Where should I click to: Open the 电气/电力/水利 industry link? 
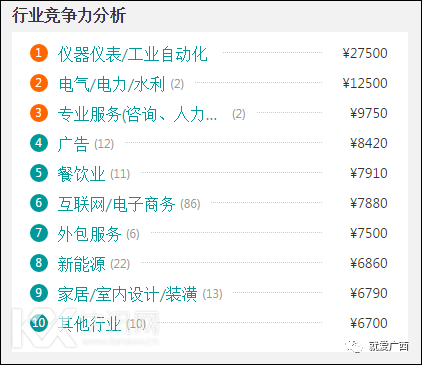[x=112, y=84]
